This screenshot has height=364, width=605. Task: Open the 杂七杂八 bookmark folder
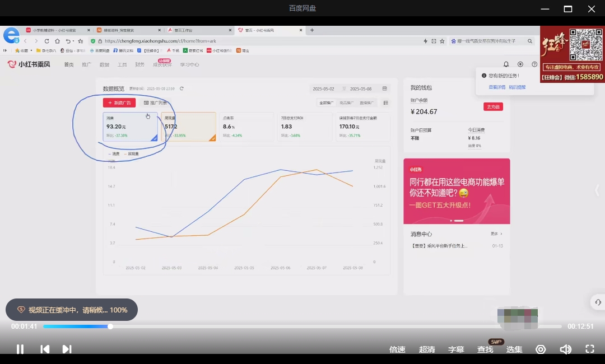[x=46, y=50]
